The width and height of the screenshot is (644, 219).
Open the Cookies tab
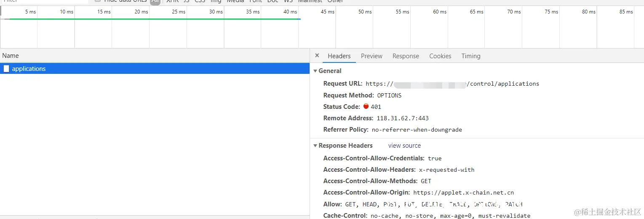tap(440, 56)
